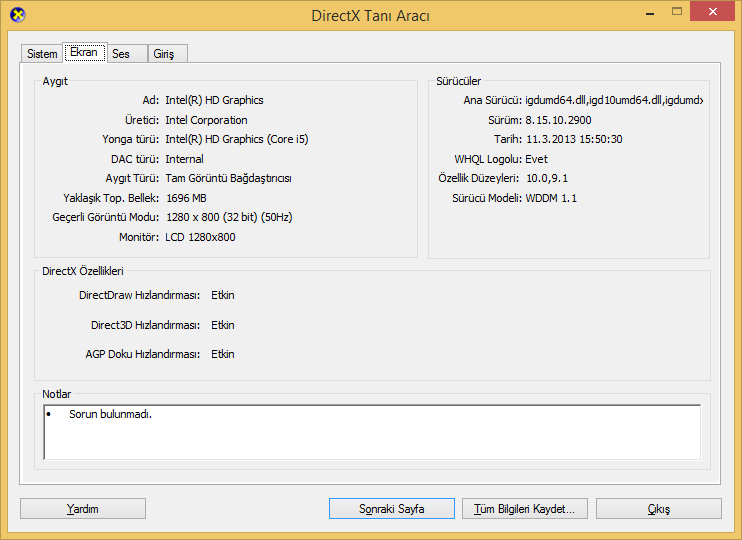Open the Ses tab
The width and height of the screenshot is (742, 540).
127,53
